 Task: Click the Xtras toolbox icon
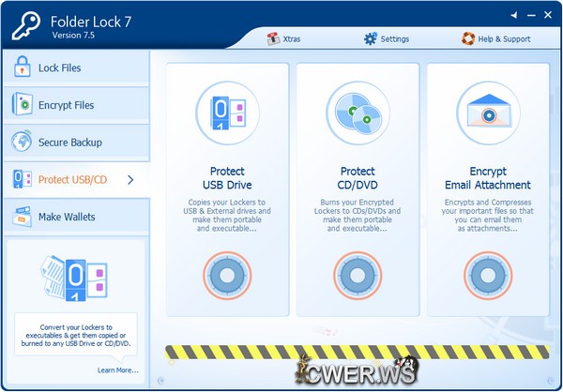tap(273, 38)
